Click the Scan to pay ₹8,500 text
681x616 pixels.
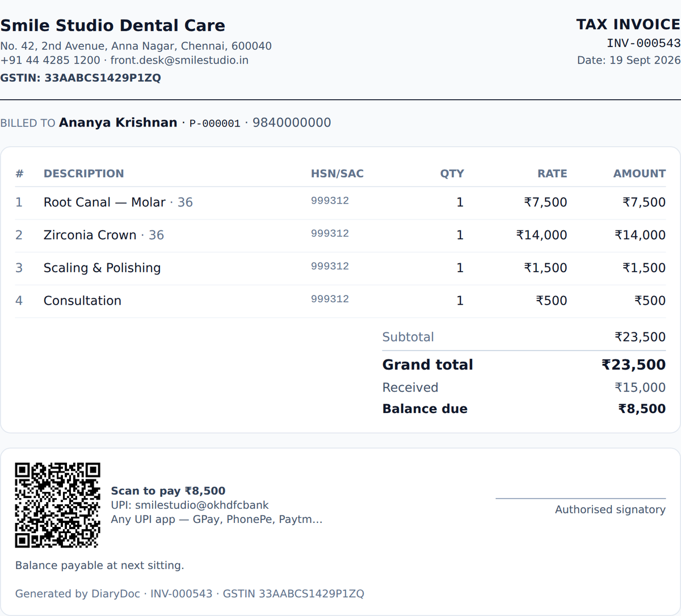point(168,491)
